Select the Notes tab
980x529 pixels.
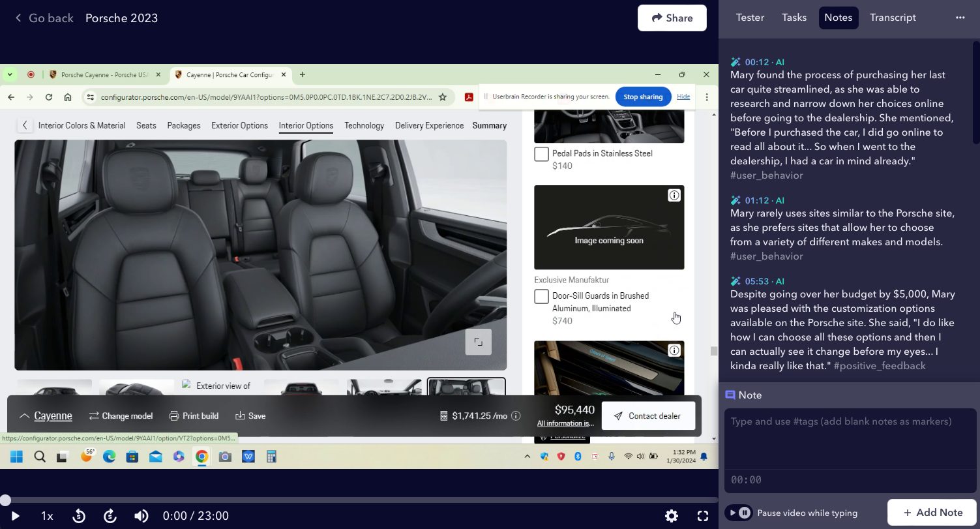pyautogui.click(x=839, y=18)
